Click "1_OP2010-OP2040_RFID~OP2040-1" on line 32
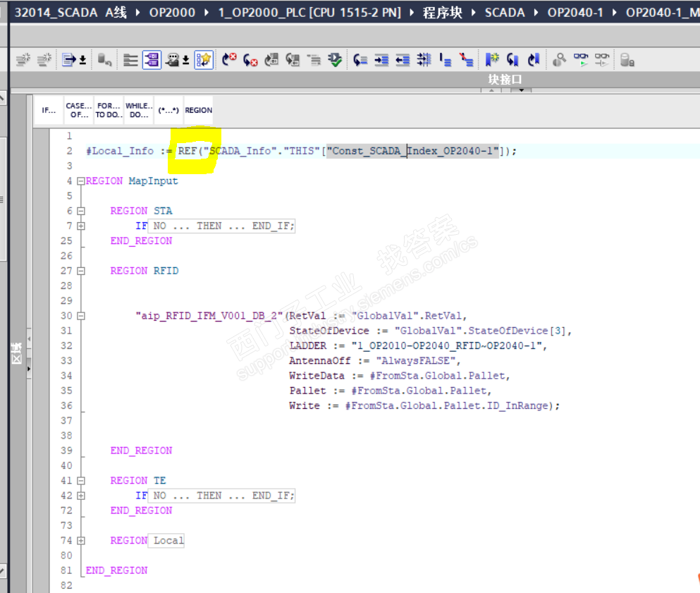Screen dimensions: 700x593 (446, 346)
